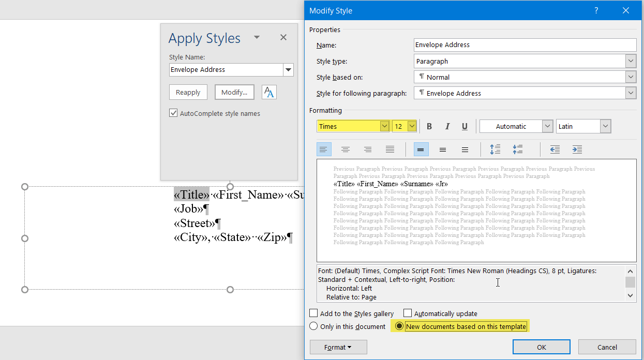Center the paragraph alignment in Modify Style
The height and width of the screenshot is (360, 644).
pyautogui.click(x=346, y=149)
